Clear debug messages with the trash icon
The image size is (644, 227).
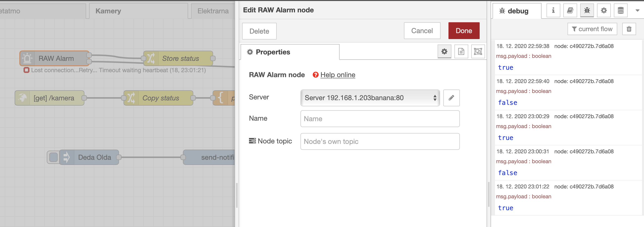click(x=629, y=29)
